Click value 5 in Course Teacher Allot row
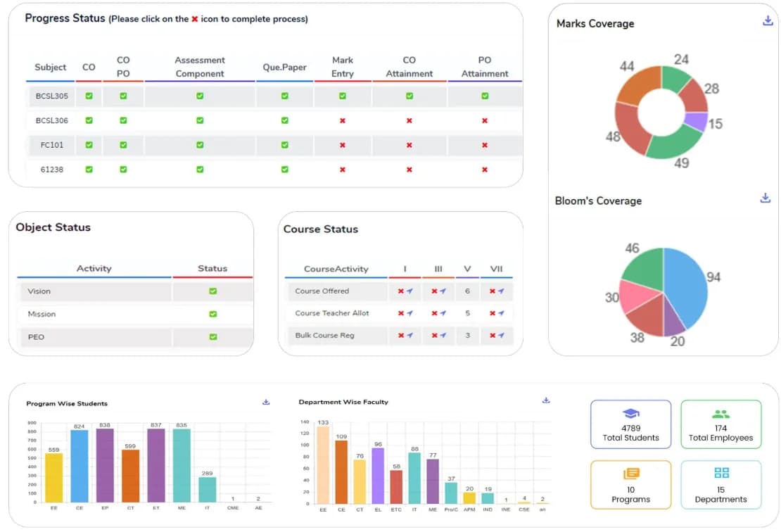 coord(467,313)
